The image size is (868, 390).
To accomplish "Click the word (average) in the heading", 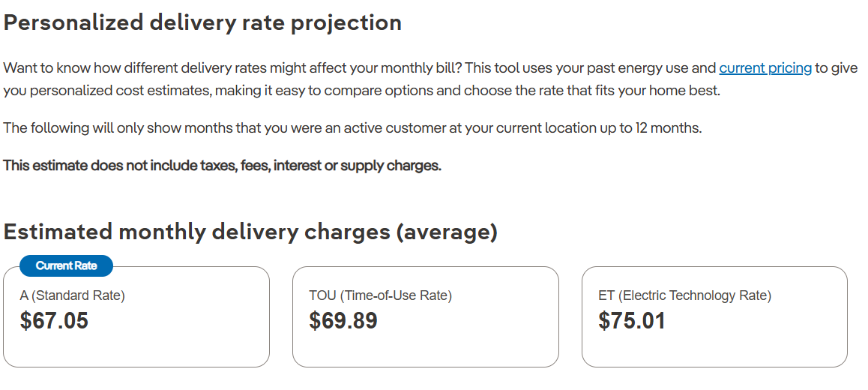I will [447, 232].
